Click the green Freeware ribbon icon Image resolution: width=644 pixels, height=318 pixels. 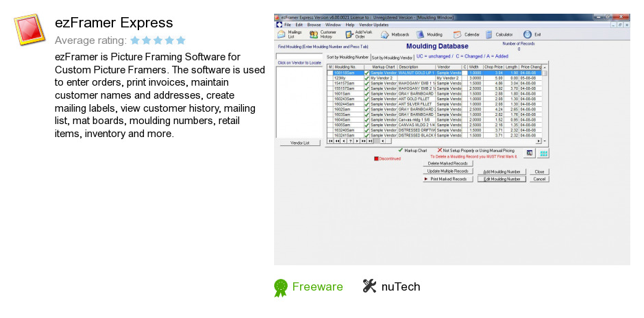click(x=281, y=288)
